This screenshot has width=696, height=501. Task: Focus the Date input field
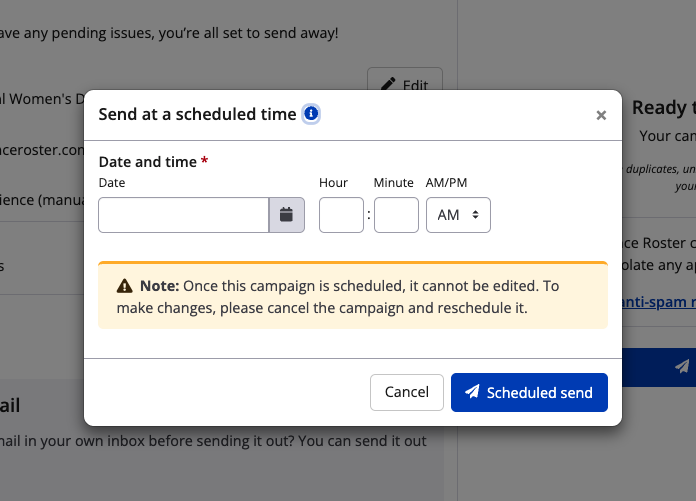[x=183, y=215]
